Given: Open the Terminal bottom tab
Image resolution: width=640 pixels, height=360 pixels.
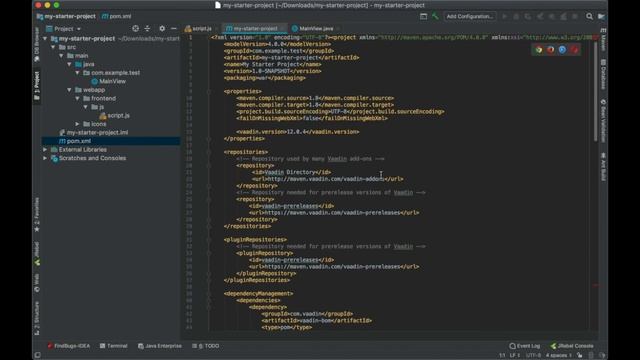Looking at the screenshot, I should [113, 346].
